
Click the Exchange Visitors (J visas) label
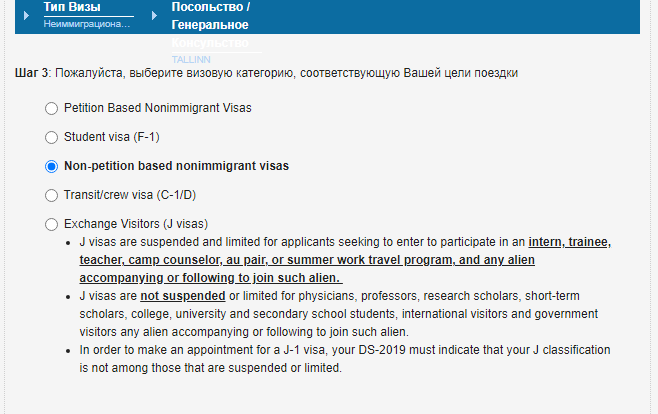click(135, 224)
